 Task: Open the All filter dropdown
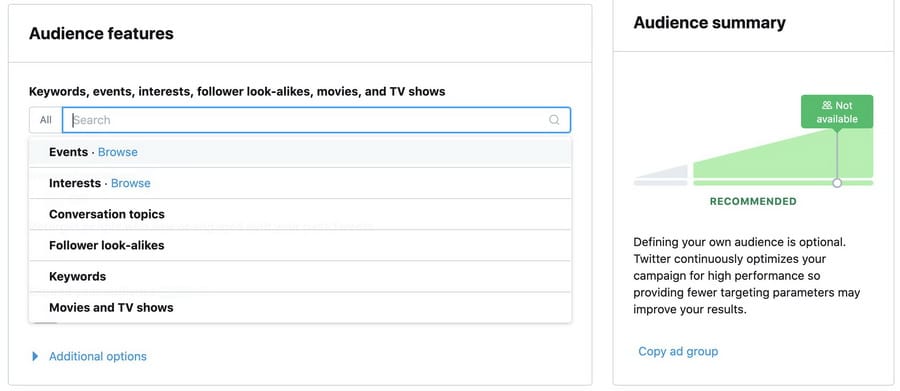point(46,120)
